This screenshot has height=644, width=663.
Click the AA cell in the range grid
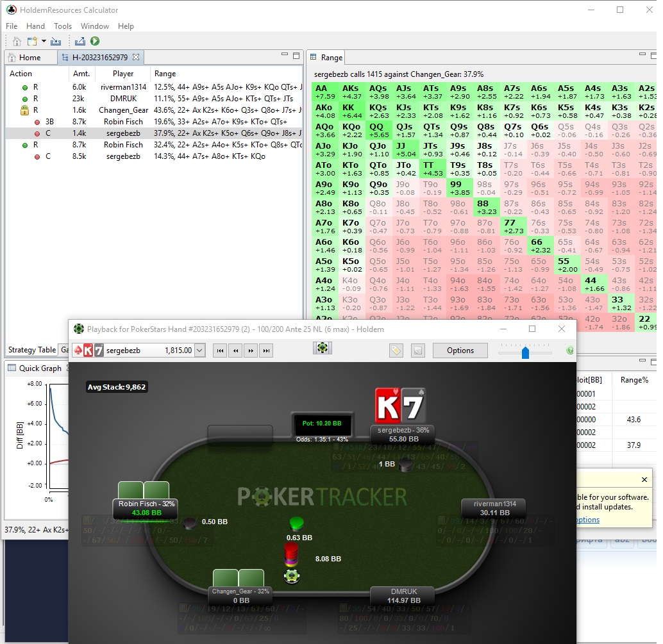[x=325, y=92]
